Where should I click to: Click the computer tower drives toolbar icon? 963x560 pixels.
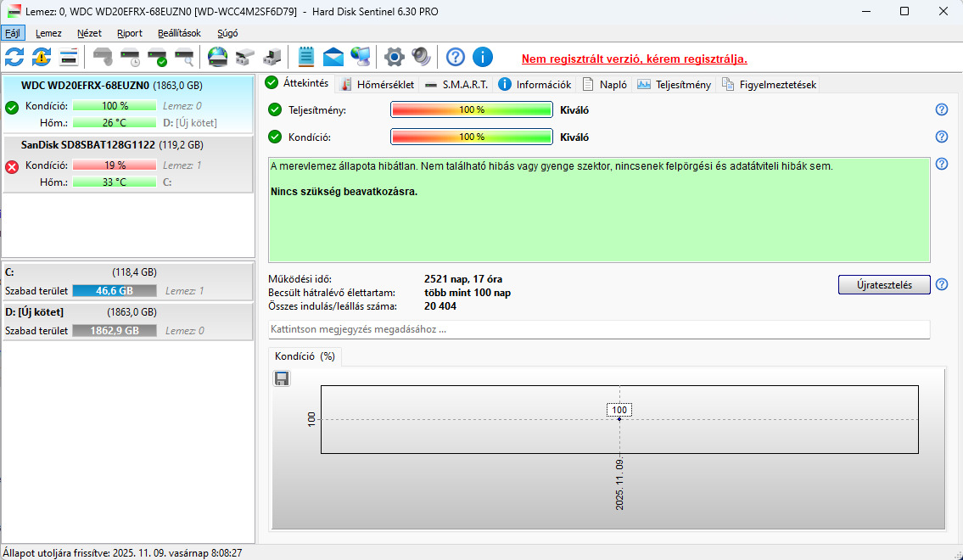click(x=272, y=57)
